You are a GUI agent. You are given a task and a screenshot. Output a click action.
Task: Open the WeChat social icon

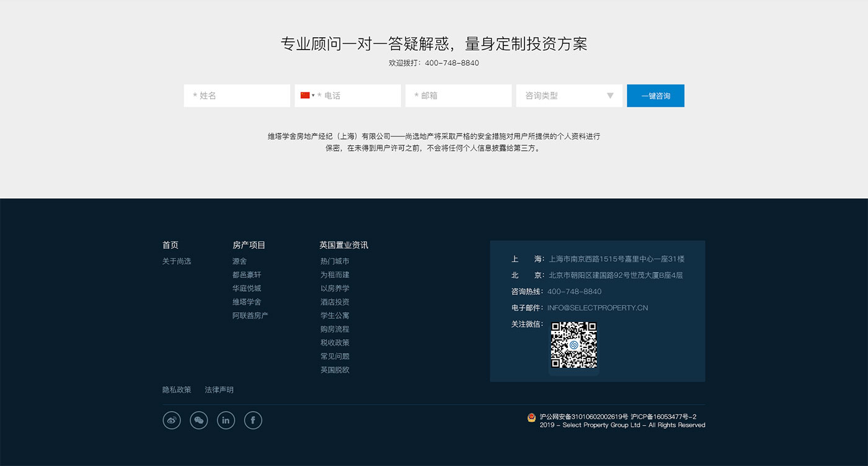tap(199, 420)
